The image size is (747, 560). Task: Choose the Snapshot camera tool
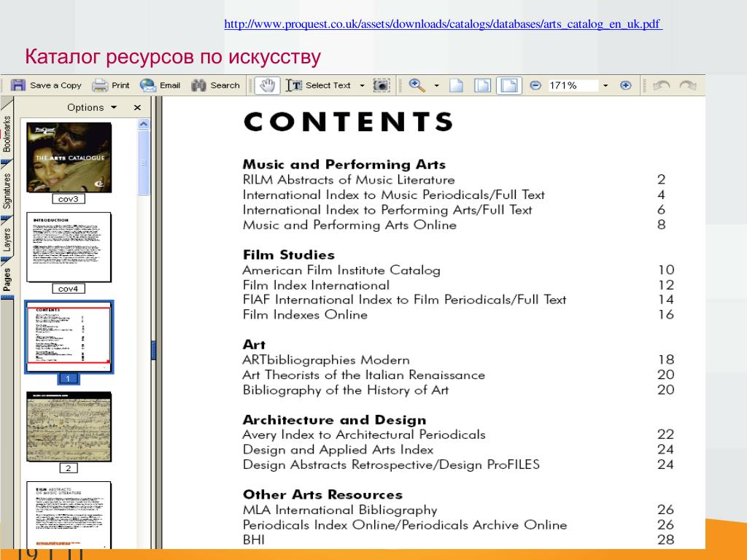click(381, 85)
